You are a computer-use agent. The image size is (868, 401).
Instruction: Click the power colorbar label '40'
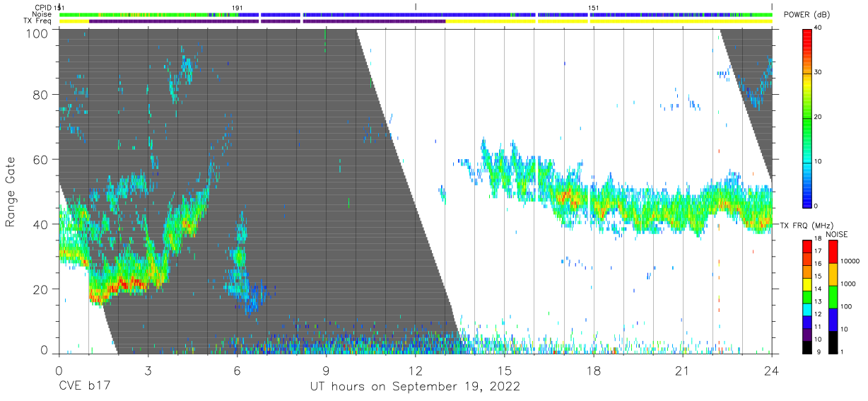point(819,28)
